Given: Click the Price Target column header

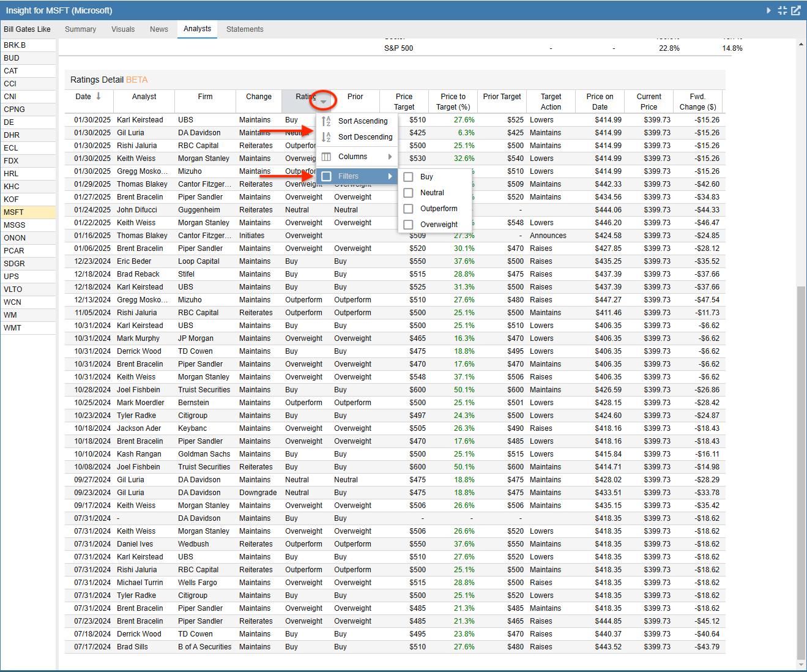Looking at the screenshot, I should click(404, 102).
